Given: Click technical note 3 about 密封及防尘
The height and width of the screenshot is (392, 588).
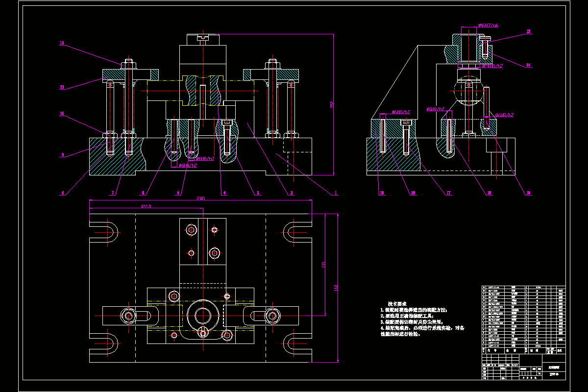Looking at the screenshot, I should (x=412, y=322).
